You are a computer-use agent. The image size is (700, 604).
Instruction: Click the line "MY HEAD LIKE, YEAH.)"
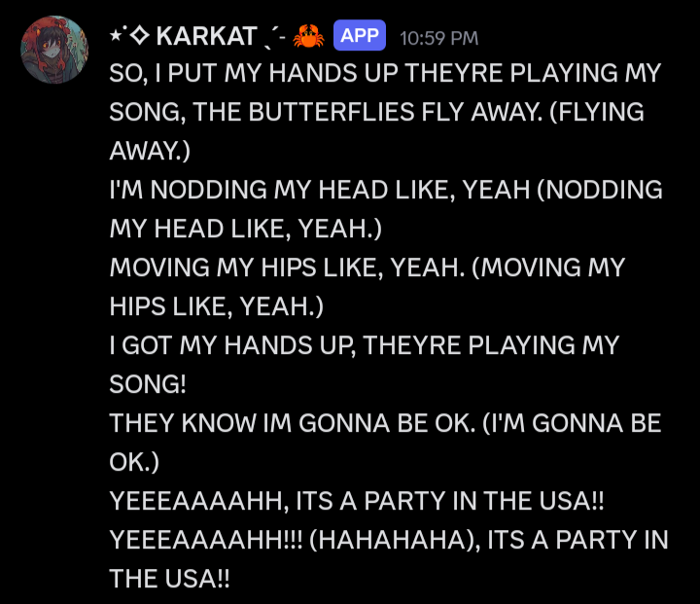pos(246,229)
